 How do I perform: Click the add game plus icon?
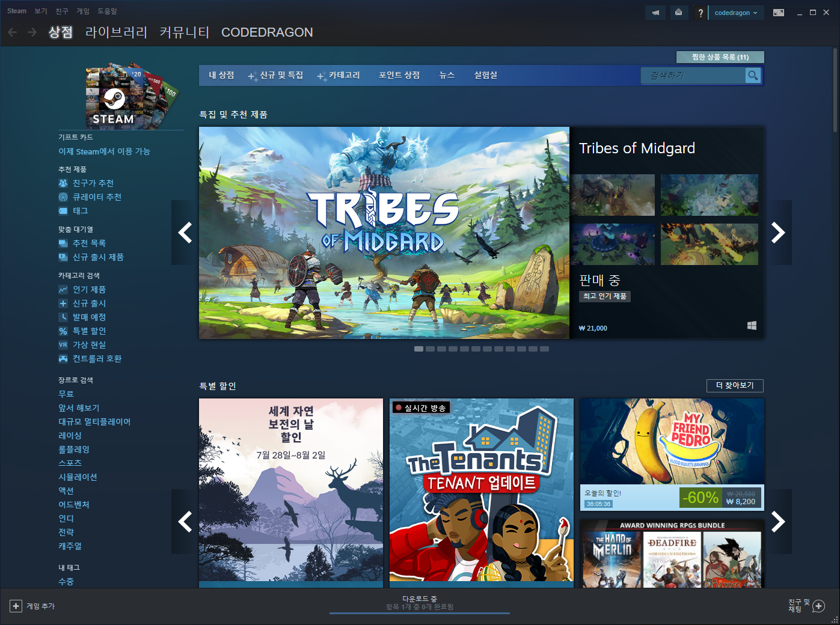pos(16,606)
